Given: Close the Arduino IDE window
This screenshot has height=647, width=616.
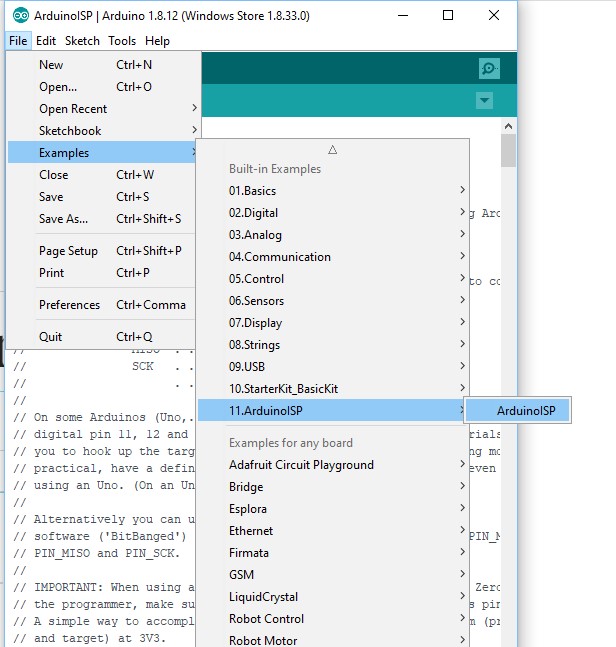Looking at the screenshot, I should pos(494,16).
